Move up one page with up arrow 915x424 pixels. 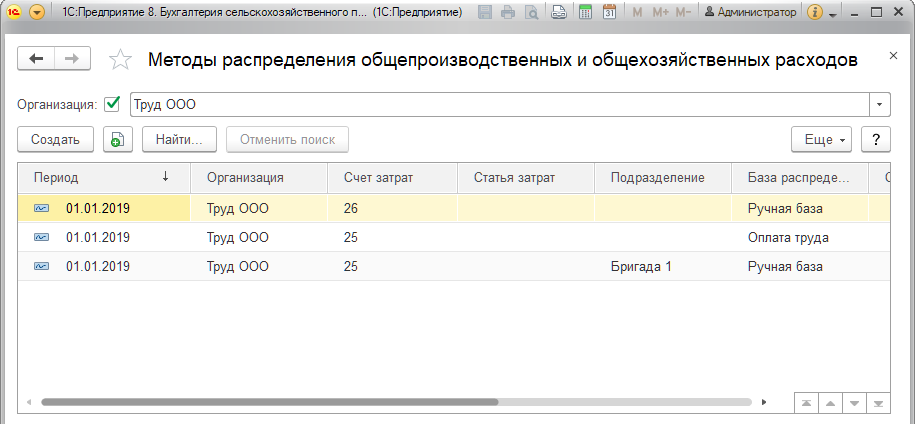830,403
